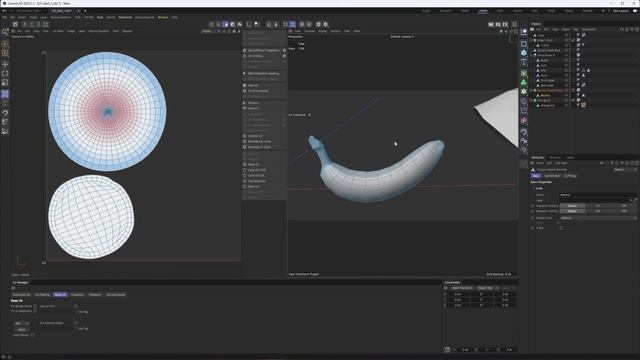Click the search icon in Objects panel
Image resolution: width=640 pixels, height=360 pixels.
(x=622, y=29)
